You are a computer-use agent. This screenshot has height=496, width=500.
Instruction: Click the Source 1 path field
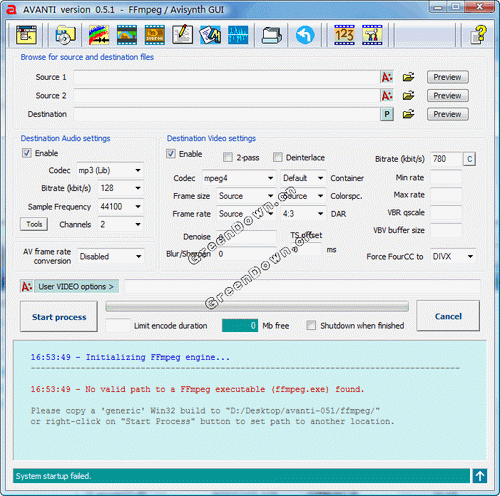pos(227,77)
